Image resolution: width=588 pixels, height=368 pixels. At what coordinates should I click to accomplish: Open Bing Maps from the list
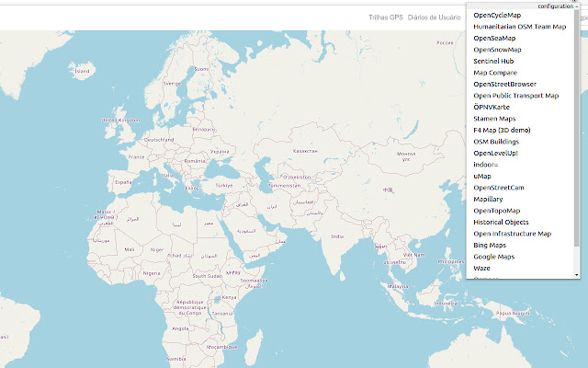pos(490,246)
